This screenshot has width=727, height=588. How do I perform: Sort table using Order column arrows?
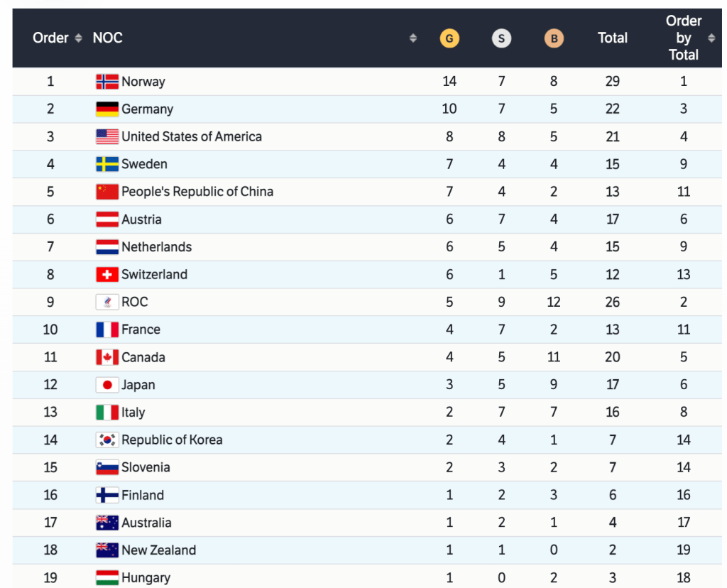[x=78, y=38]
